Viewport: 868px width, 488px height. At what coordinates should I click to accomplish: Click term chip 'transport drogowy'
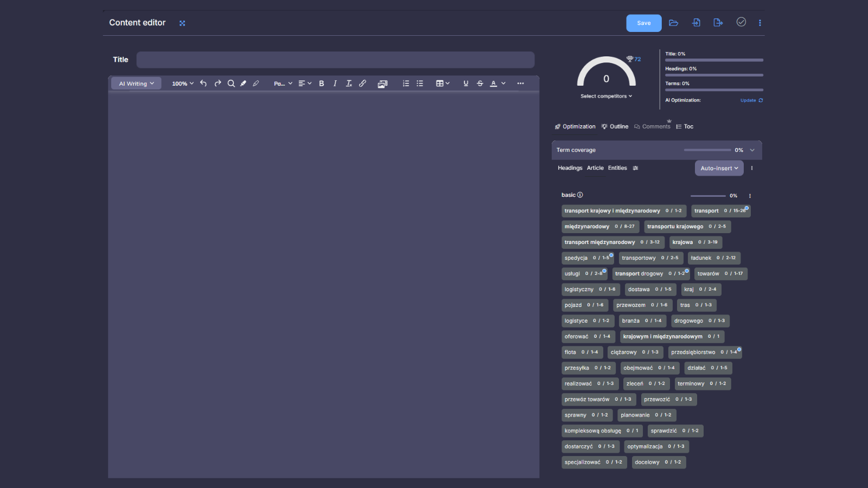pyautogui.click(x=651, y=274)
